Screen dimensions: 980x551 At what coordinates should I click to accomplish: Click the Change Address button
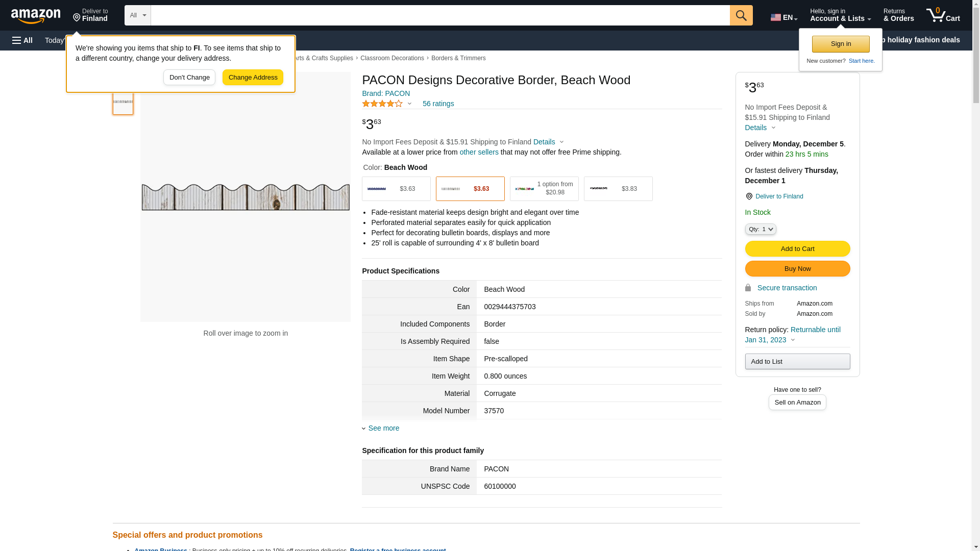tap(253, 78)
